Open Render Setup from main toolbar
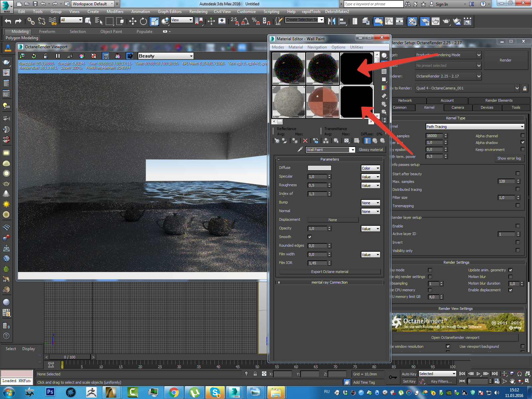 [x=425, y=21]
